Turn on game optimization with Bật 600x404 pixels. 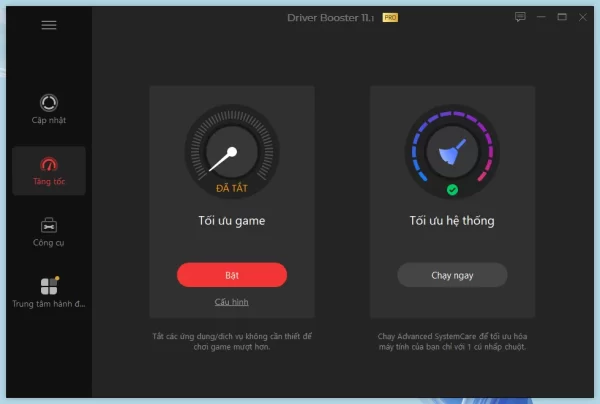click(232, 275)
